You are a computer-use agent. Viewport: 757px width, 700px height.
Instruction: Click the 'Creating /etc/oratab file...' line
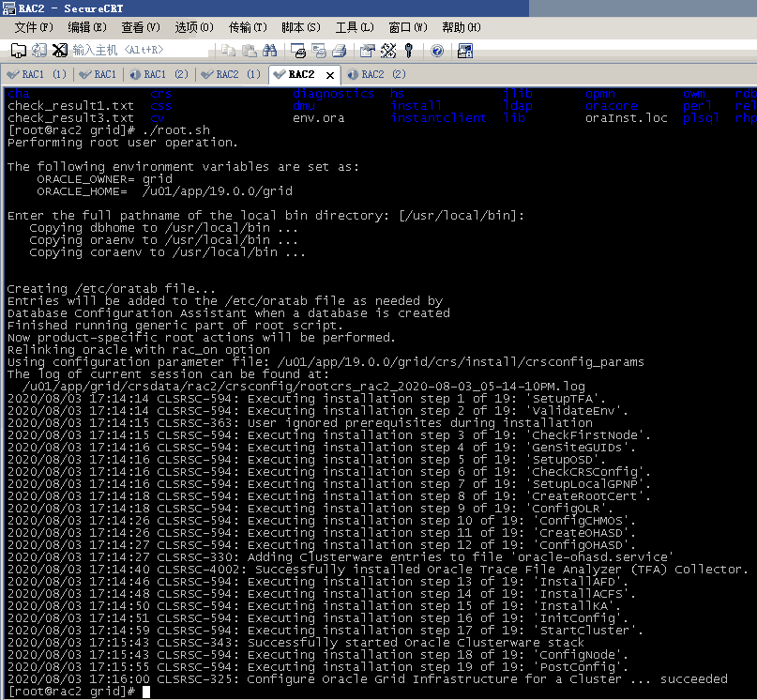(112, 289)
